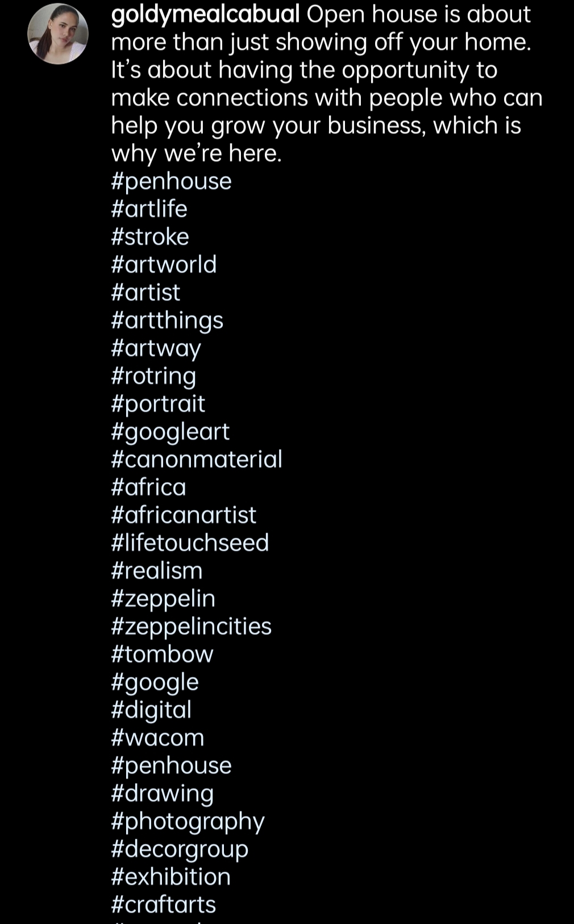The height and width of the screenshot is (924, 574).
Task: Tap the #rotring hashtag
Action: 153,376
